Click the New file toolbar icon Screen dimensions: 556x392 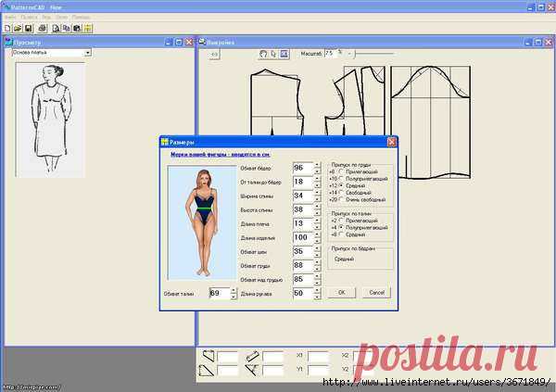6,28
